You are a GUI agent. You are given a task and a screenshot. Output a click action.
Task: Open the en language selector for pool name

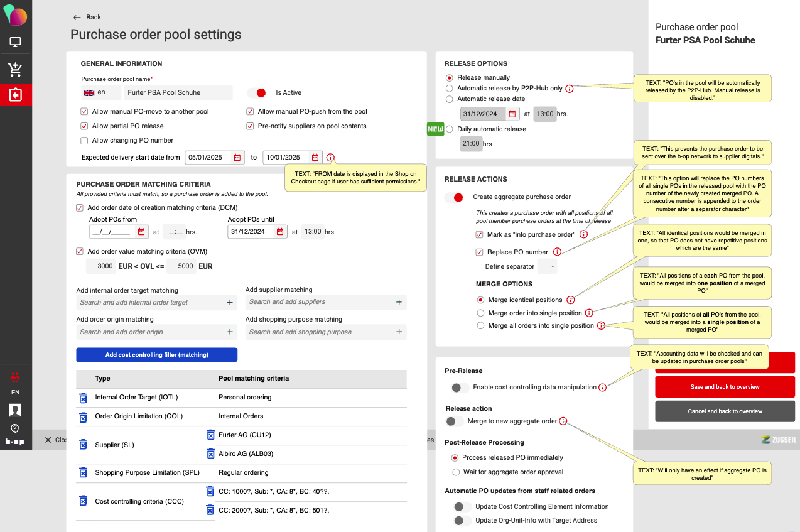[95, 93]
